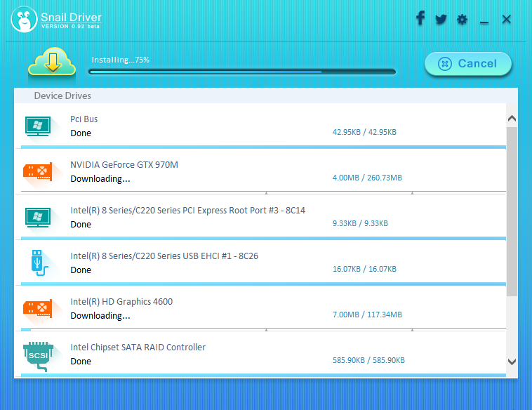Click Downloading status under Intel HD Graphics

click(x=100, y=316)
